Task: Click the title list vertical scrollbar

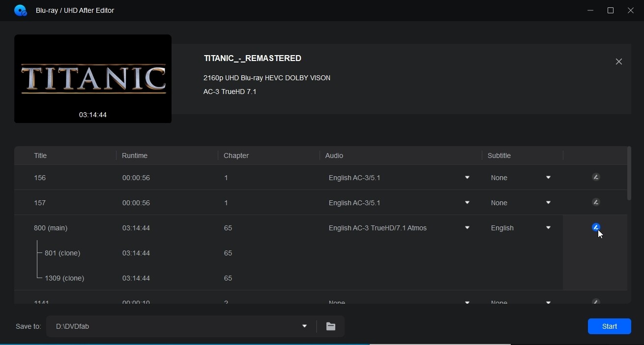Action: 629,173
